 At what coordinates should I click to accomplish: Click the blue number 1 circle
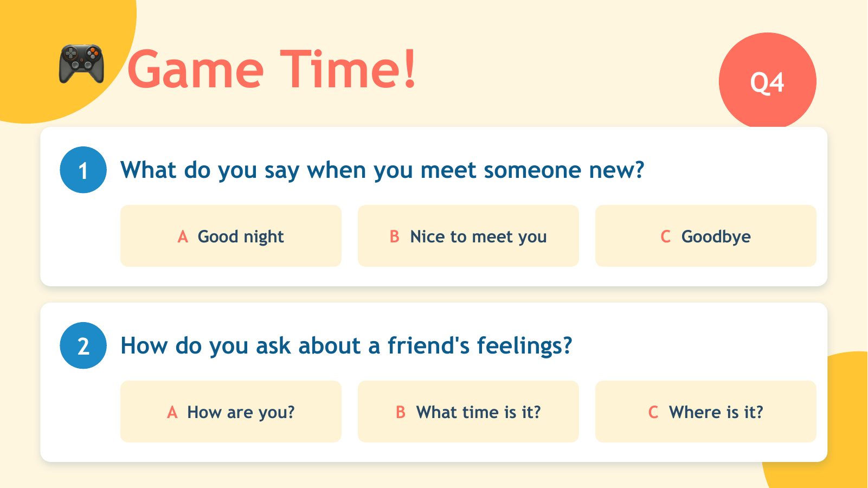(x=83, y=170)
